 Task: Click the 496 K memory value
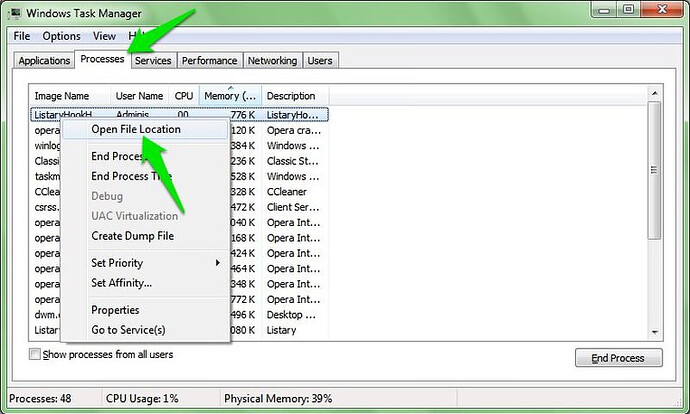click(242, 315)
